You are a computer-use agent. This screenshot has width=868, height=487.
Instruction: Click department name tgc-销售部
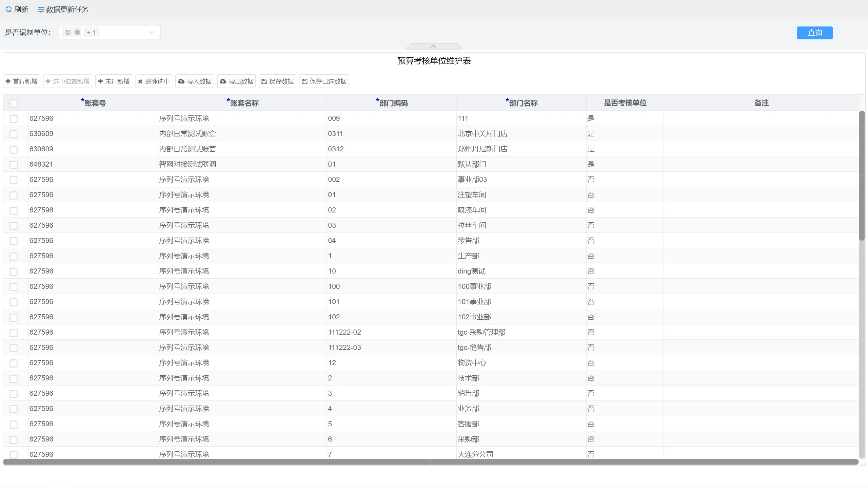pos(474,348)
